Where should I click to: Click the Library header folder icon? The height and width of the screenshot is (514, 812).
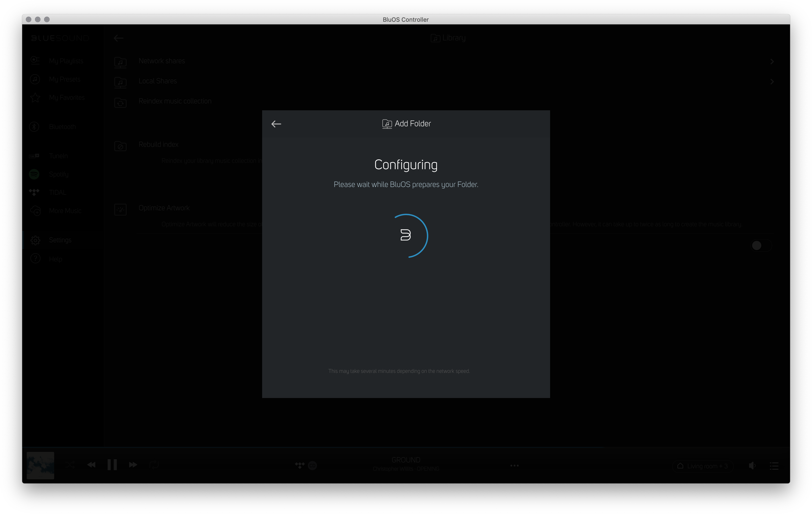click(435, 38)
